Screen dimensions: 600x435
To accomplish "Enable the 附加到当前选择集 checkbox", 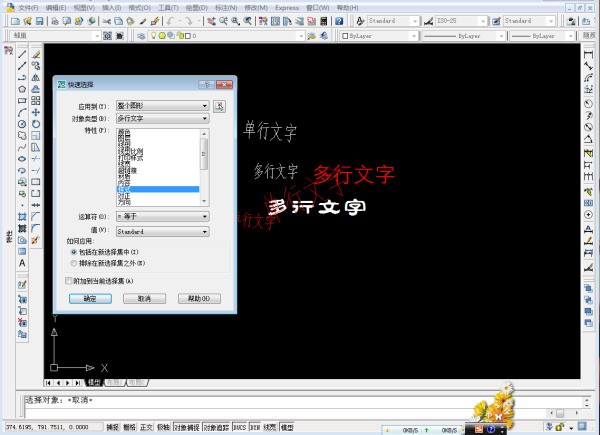I will pyautogui.click(x=69, y=281).
